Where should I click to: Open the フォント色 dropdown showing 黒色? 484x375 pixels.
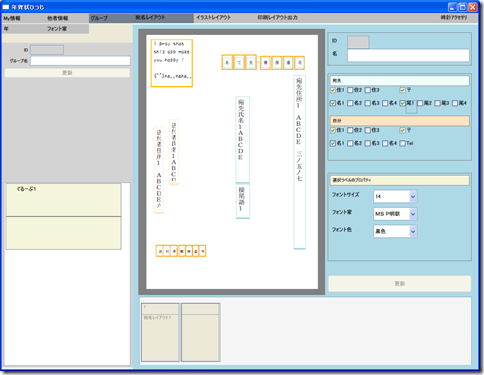tap(395, 231)
